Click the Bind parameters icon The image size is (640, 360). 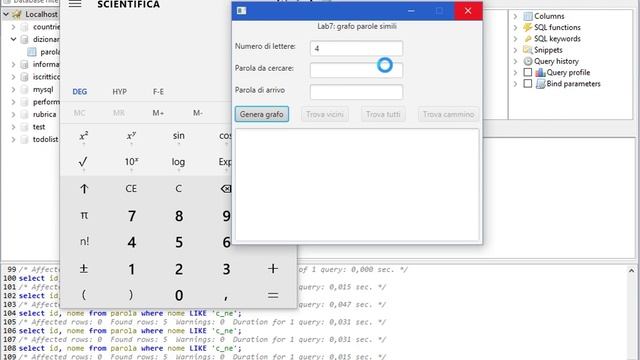[x=540, y=84]
